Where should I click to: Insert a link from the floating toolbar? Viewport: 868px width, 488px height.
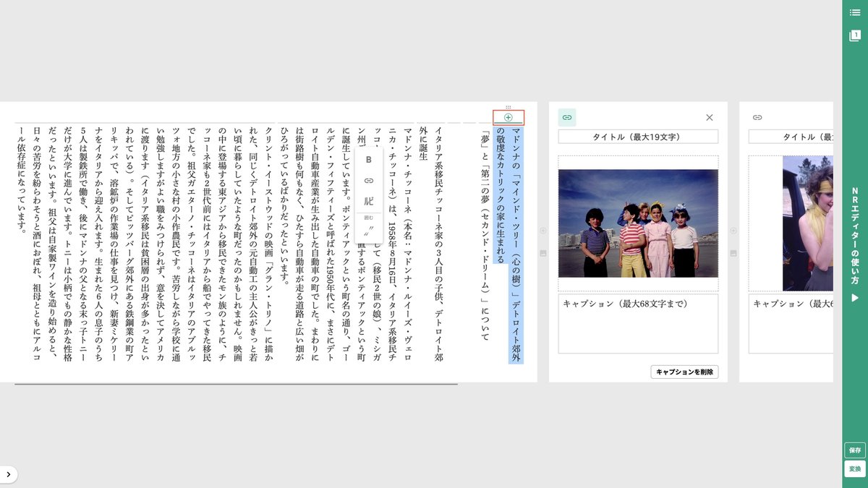[368, 180]
